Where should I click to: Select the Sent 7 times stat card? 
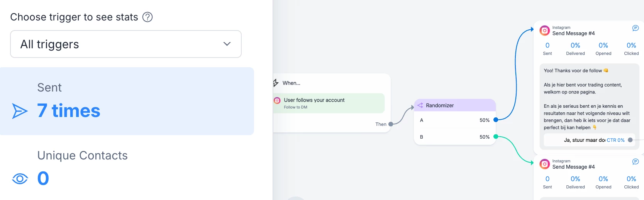[x=127, y=101]
